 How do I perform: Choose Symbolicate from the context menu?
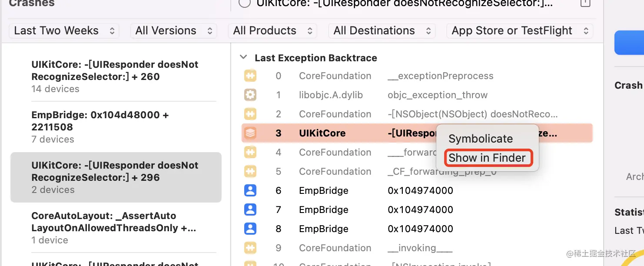pos(481,139)
